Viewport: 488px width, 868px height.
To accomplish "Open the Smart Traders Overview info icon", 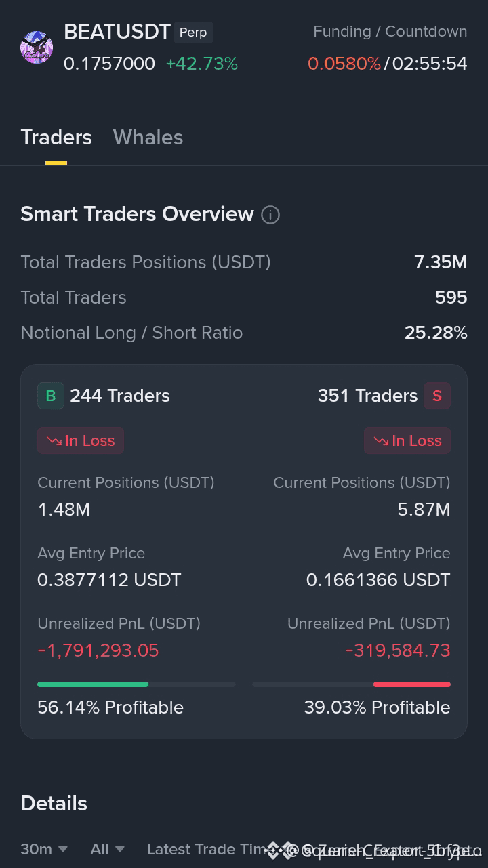I will 270,215.
